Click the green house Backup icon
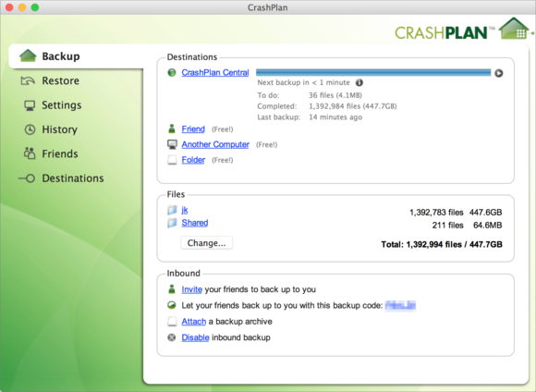Viewport: 536px width, 392px height. coord(28,55)
